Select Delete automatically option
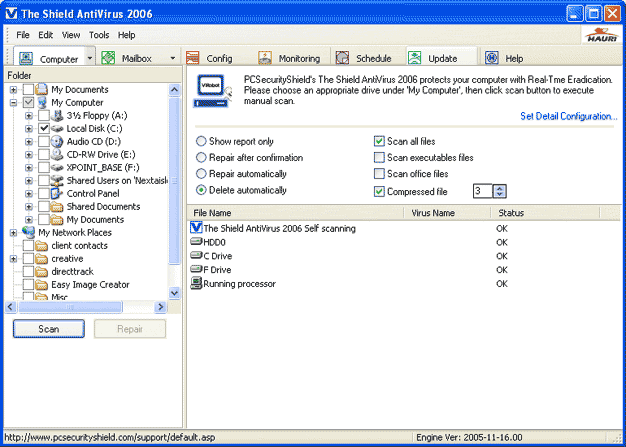Image resolution: width=626 pixels, height=447 pixels. pyautogui.click(x=201, y=190)
